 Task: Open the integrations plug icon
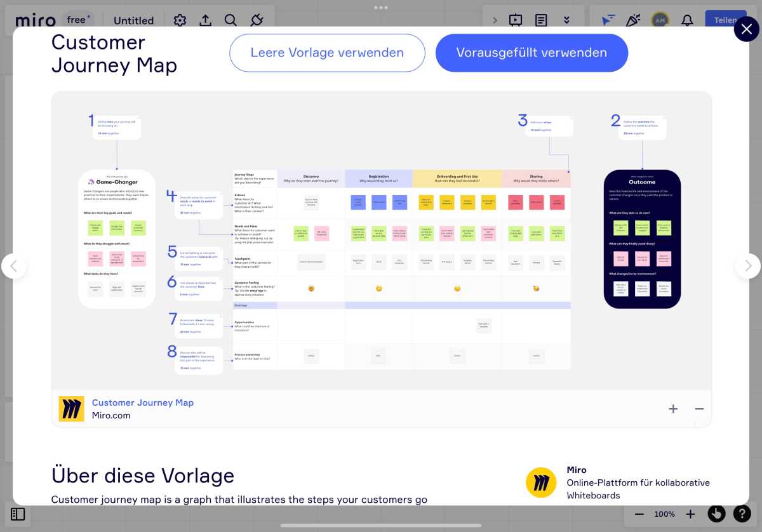click(x=257, y=20)
